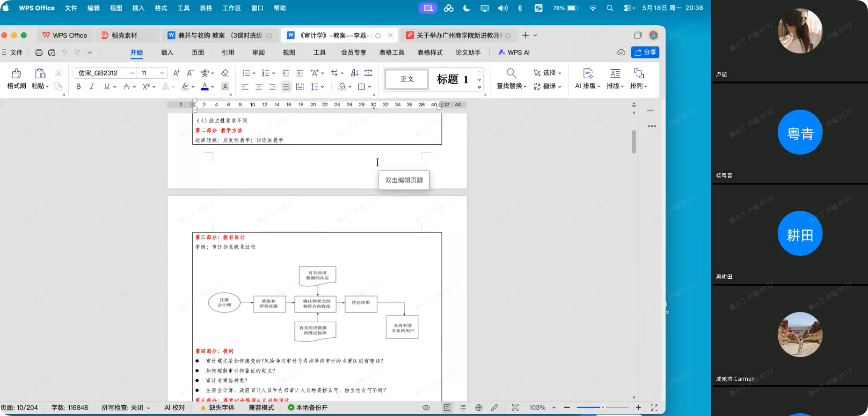The width and height of the screenshot is (868, 416).
Task: Click the print icon in quick access toolbar
Action: pos(39,52)
